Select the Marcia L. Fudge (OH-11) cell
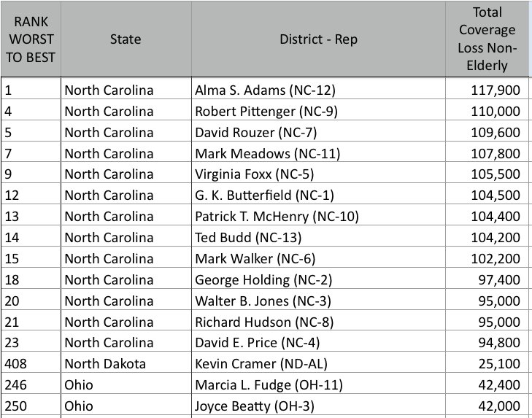 pyautogui.click(x=318, y=384)
